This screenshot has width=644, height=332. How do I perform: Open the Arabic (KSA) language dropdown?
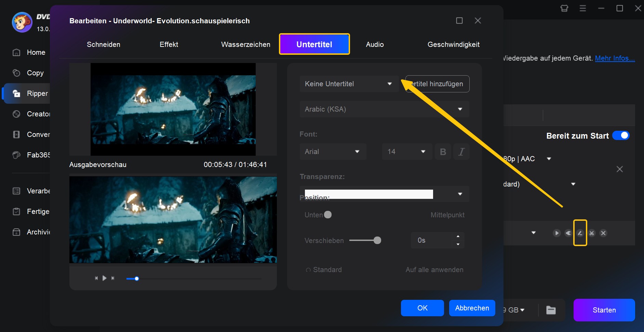(385, 109)
